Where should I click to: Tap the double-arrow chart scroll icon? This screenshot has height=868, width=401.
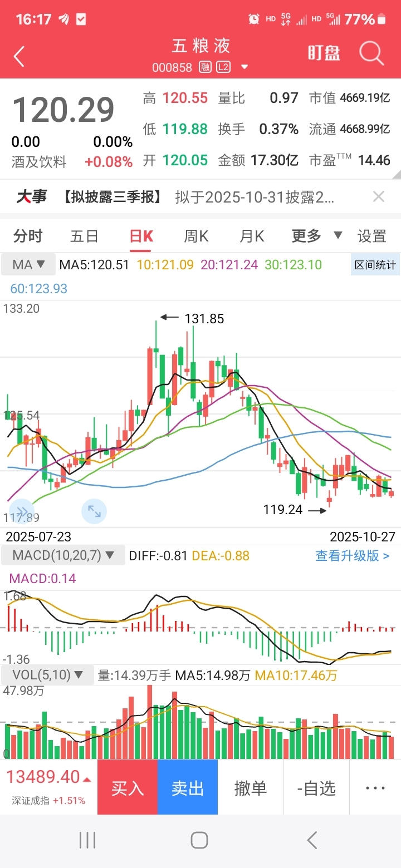pyautogui.click(x=22, y=511)
